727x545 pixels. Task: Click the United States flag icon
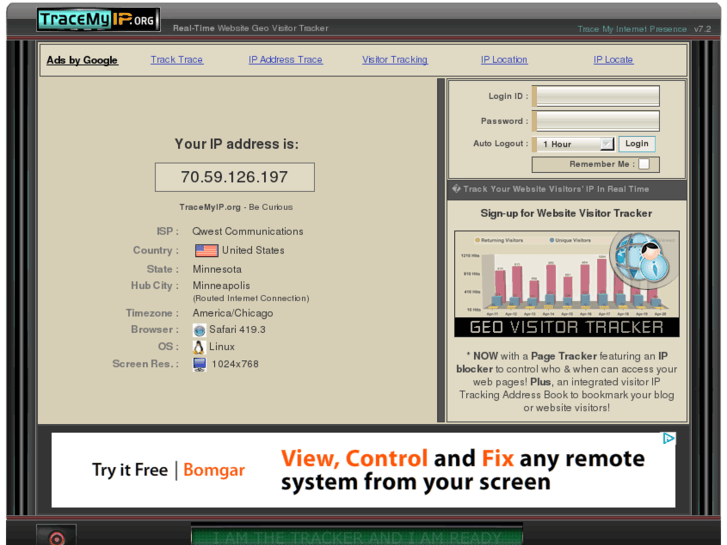206,250
